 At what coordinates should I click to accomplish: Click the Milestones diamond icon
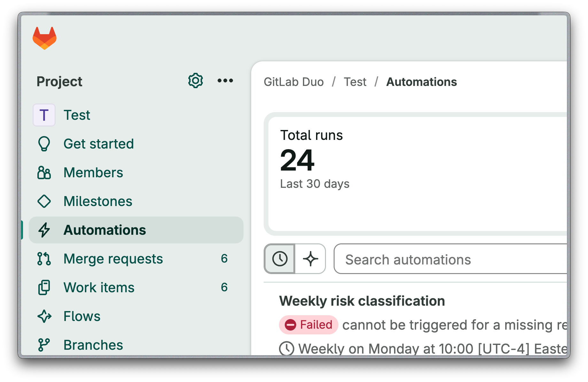[x=44, y=201]
